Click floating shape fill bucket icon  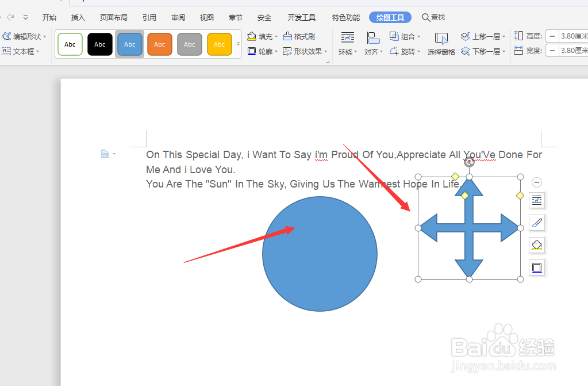click(x=537, y=245)
